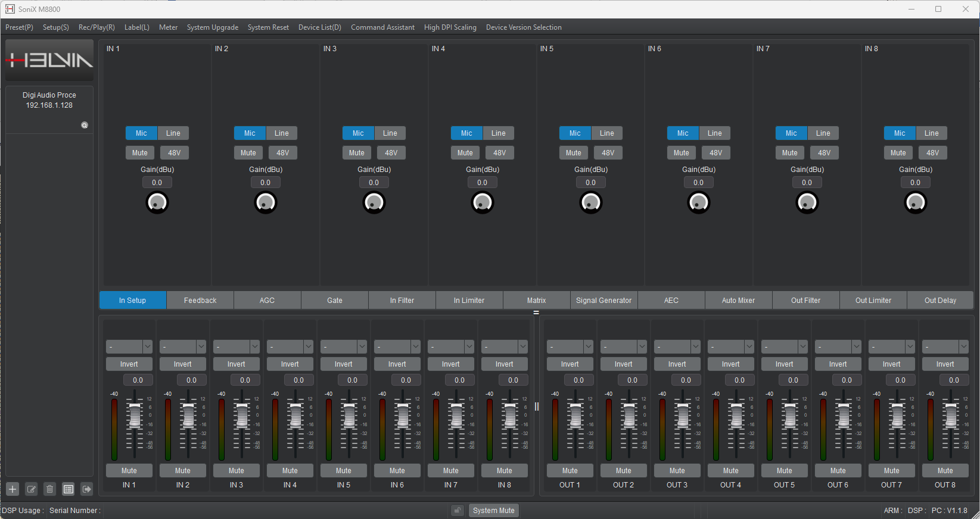Click the magnifier icon on the device card
Viewport: 980px width, 519px height.
85,125
